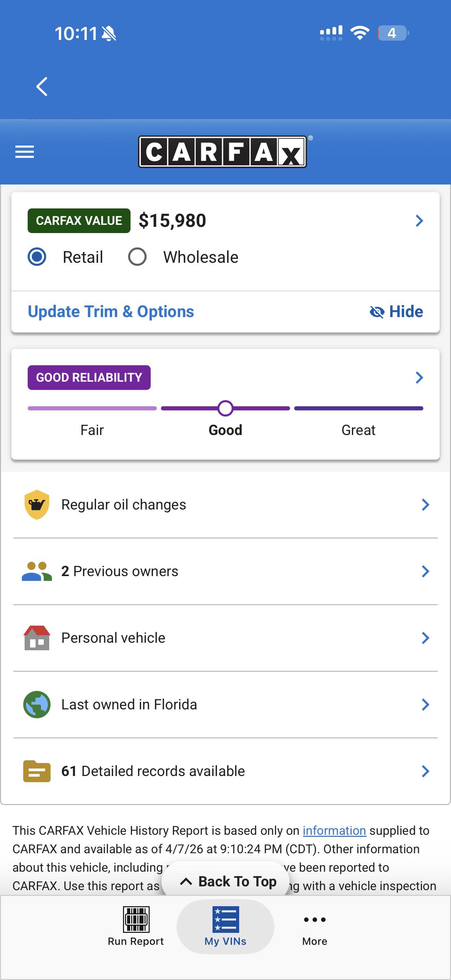The image size is (451, 980).
Task: Tap the globe icon for Florida
Action: (37, 705)
